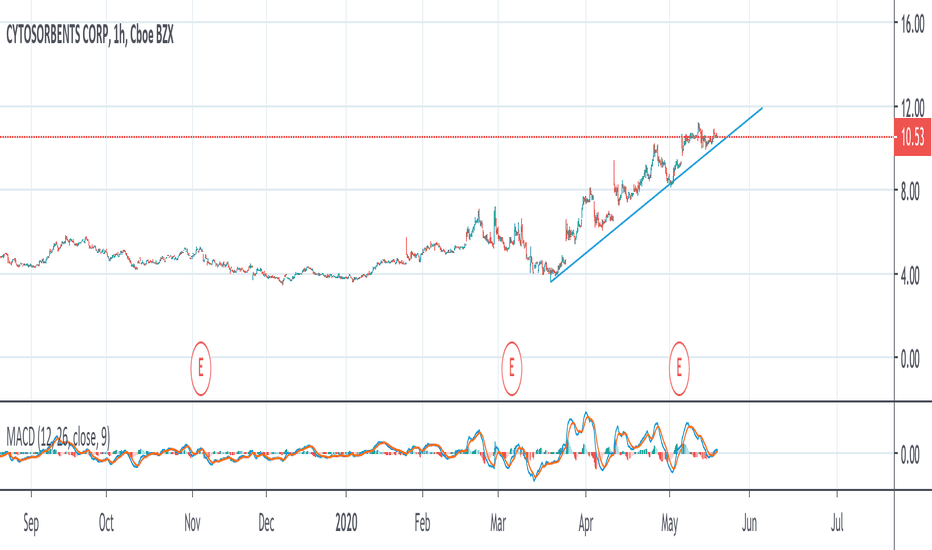This screenshot has width=932, height=550.
Task: Click the Mar label on time axis
Action: (x=498, y=523)
